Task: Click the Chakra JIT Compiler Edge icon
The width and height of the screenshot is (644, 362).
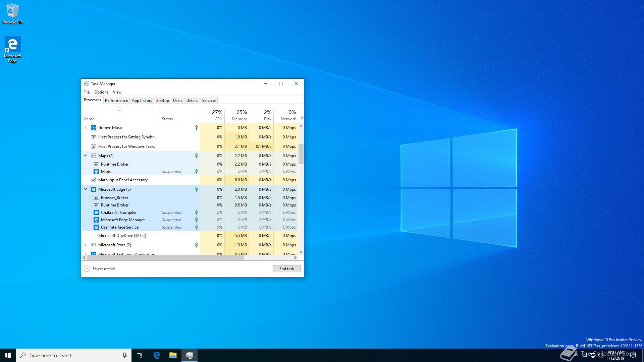Action: click(96, 213)
